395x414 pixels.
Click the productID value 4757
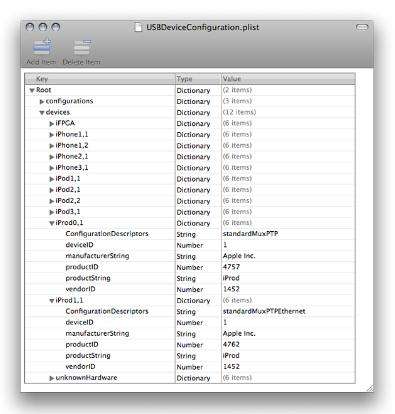[231, 267]
